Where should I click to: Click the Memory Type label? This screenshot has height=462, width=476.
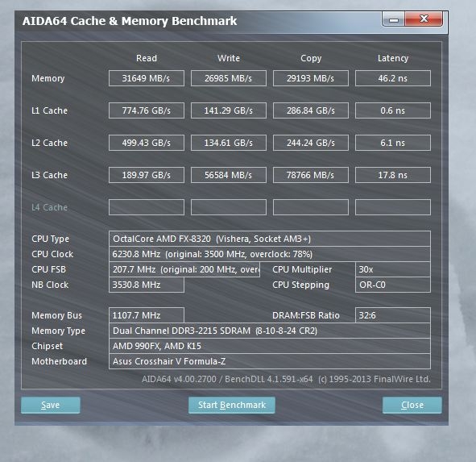[x=58, y=331]
